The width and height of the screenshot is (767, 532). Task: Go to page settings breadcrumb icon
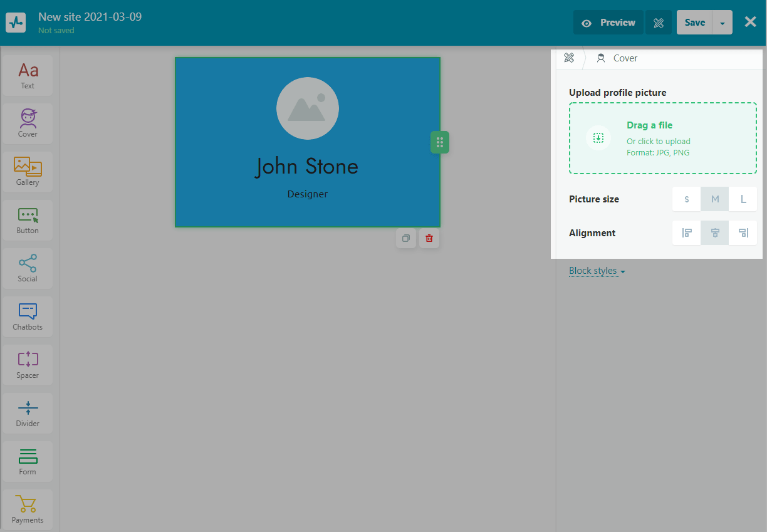coord(569,58)
